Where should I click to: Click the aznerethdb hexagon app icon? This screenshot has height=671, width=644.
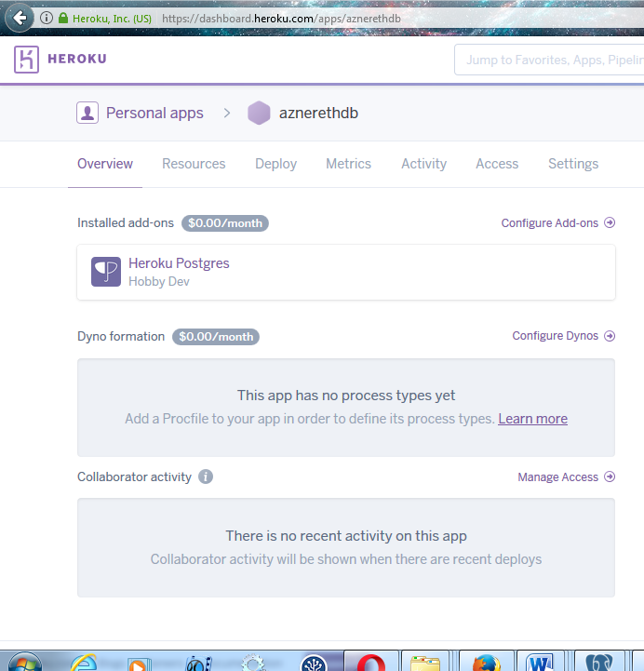pyautogui.click(x=259, y=113)
